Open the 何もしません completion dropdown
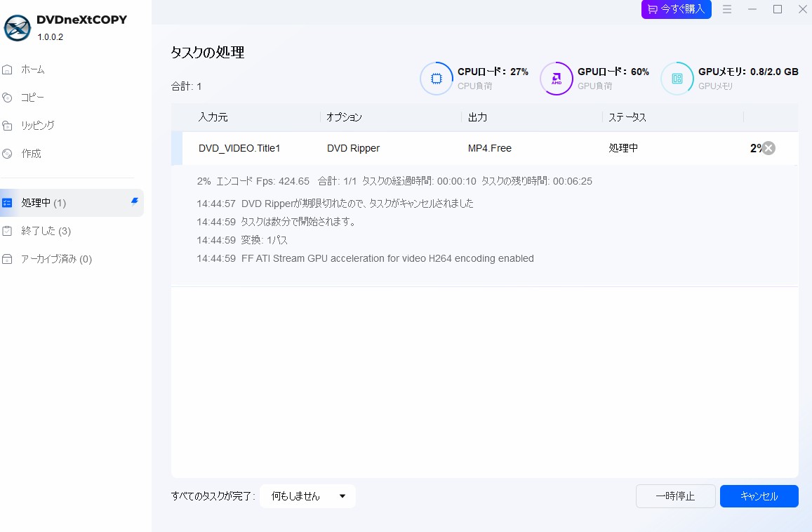Viewport: 812px width, 532px height. 307,496
